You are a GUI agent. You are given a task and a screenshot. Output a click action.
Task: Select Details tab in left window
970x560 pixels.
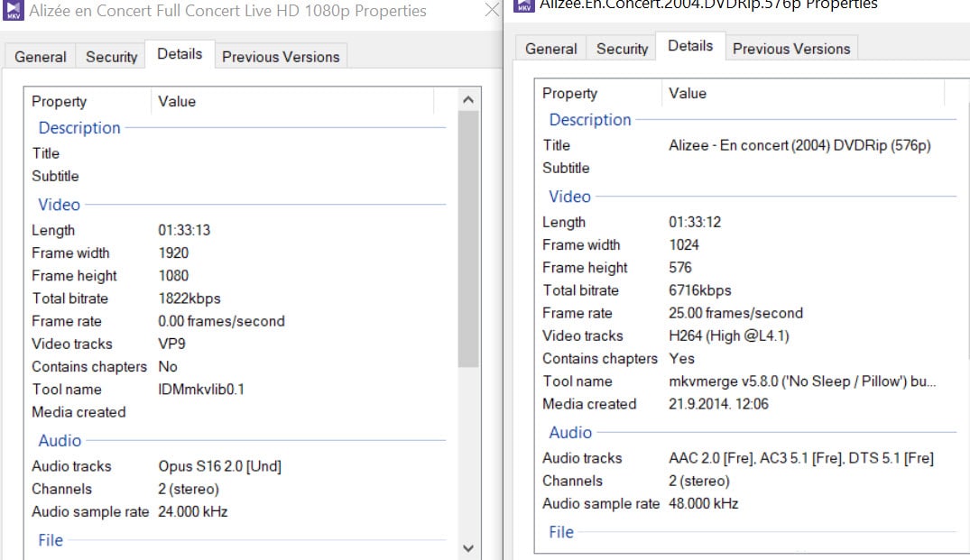click(180, 54)
